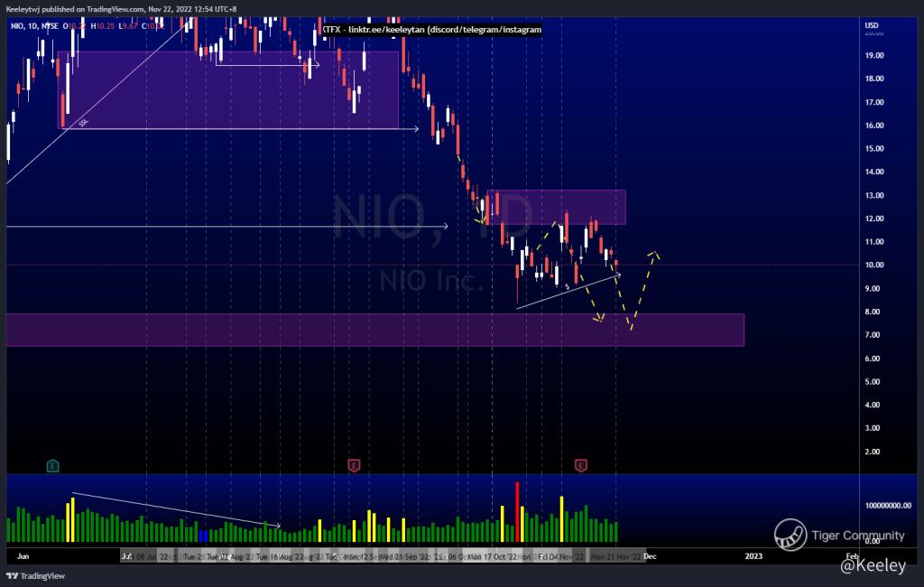This screenshot has height=587, width=924.
Task: Click the 100000000.00 volume axis label
Action: coord(888,506)
